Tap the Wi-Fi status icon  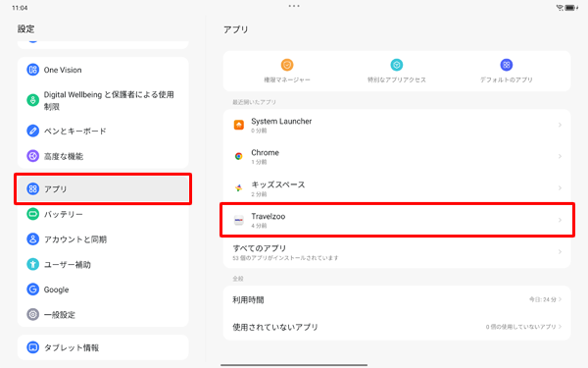click(x=560, y=8)
